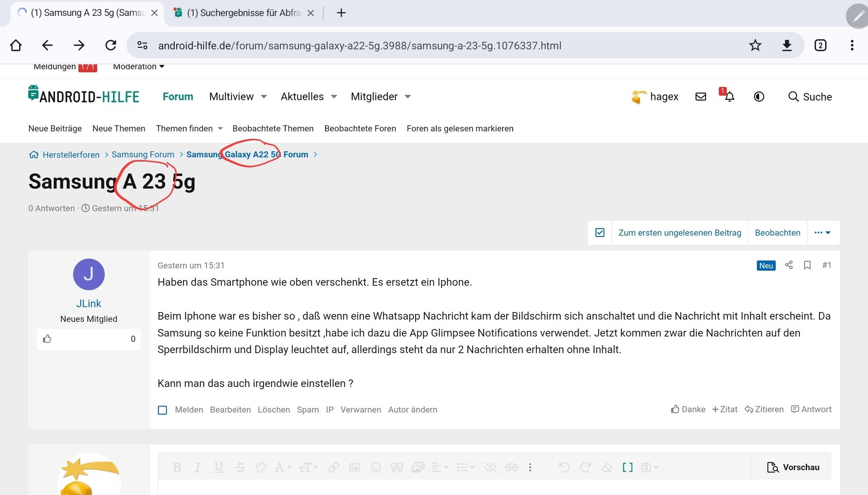This screenshot has width=868, height=495.
Task: Open browser downloads via the download icon
Action: pos(787,45)
